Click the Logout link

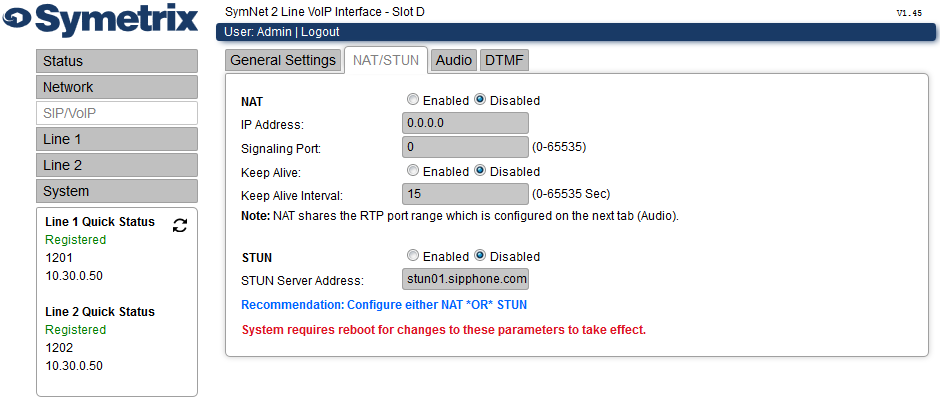coord(320,32)
